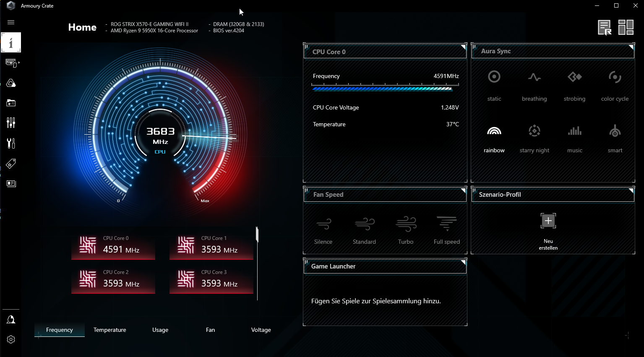Viewport: 644px width, 357px height.
Task: Choose the Silence fan speed mode
Action: (323, 231)
